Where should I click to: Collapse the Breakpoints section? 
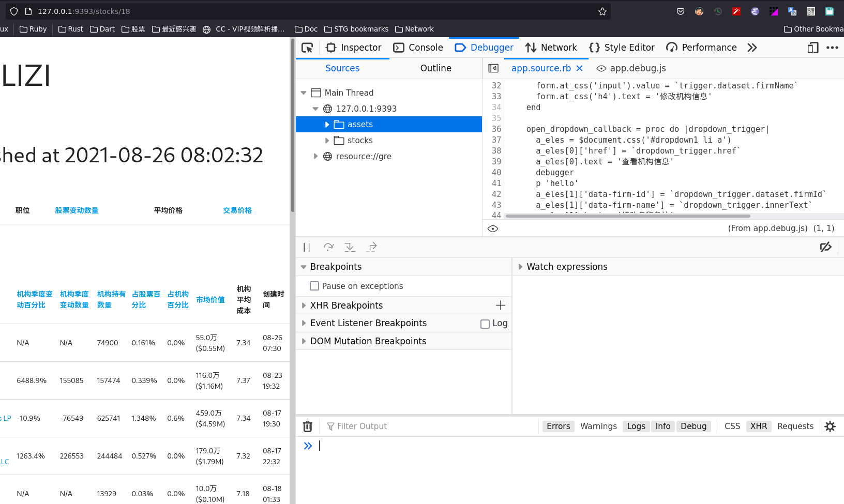[304, 267]
